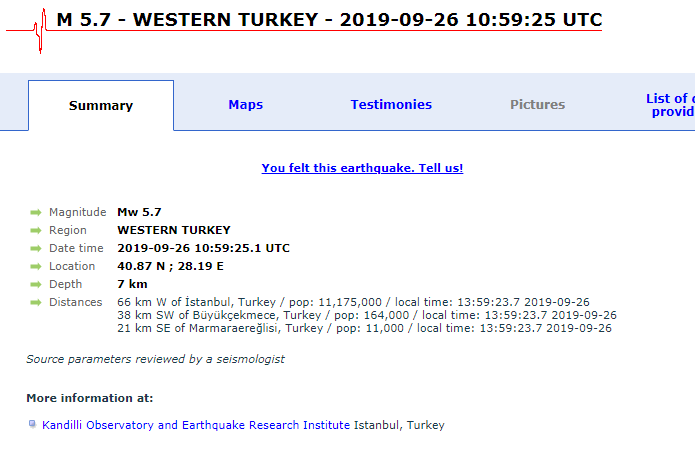695x465 pixels.
Task: Click the Mw 5.7 magnitude value
Action: (x=139, y=212)
